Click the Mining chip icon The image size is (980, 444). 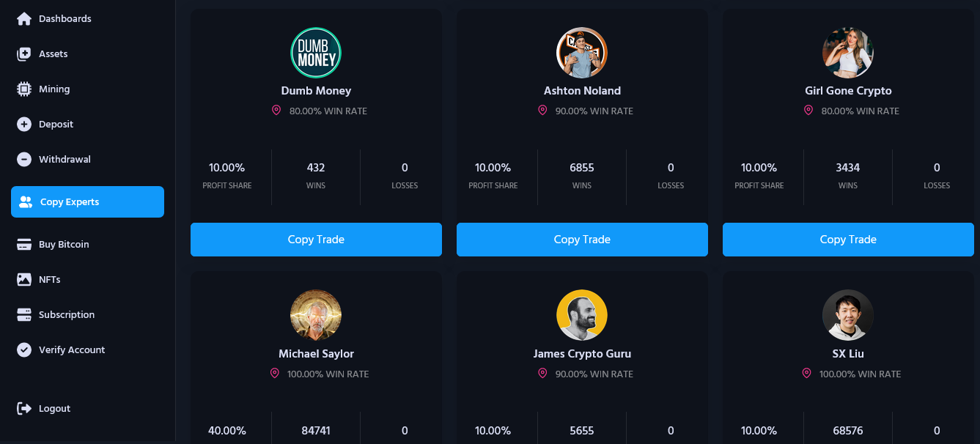click(24, 89)
